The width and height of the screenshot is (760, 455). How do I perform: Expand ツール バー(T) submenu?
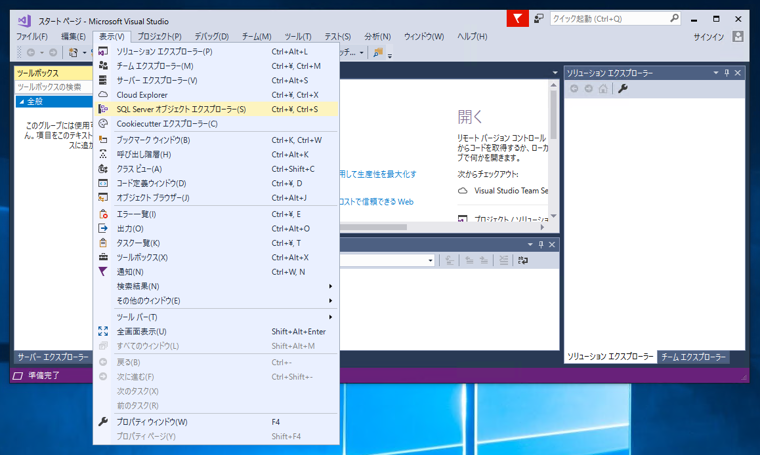(x=216, y=317)
